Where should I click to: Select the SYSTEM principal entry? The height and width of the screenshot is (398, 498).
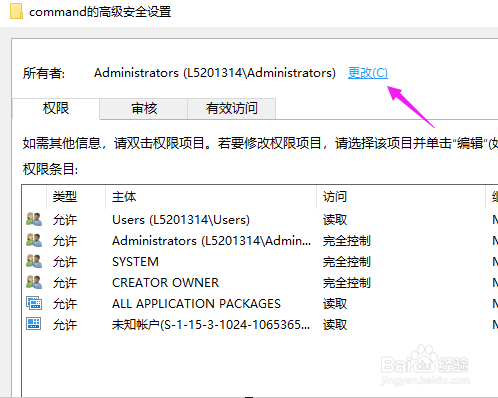[135, 262]
